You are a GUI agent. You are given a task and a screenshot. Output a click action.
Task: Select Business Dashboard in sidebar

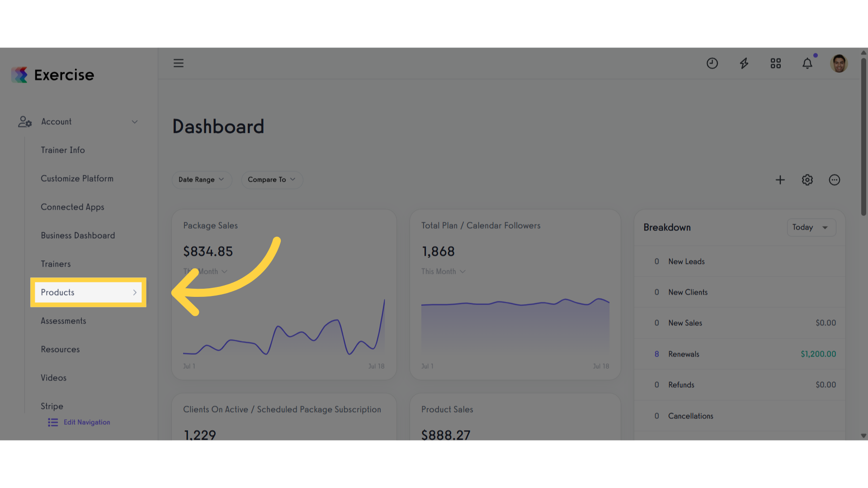click(78, 235)
